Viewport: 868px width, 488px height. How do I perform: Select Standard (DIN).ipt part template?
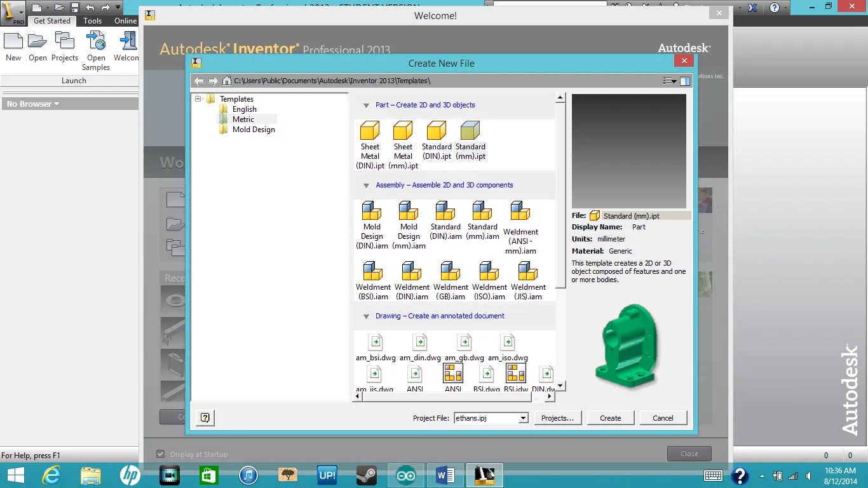[x=437, y=140]
